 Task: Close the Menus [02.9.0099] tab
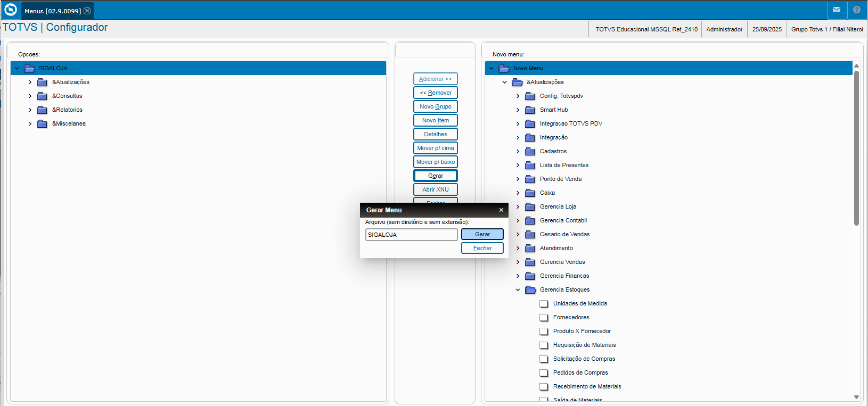pyautogui.click(x=87, y=11)
